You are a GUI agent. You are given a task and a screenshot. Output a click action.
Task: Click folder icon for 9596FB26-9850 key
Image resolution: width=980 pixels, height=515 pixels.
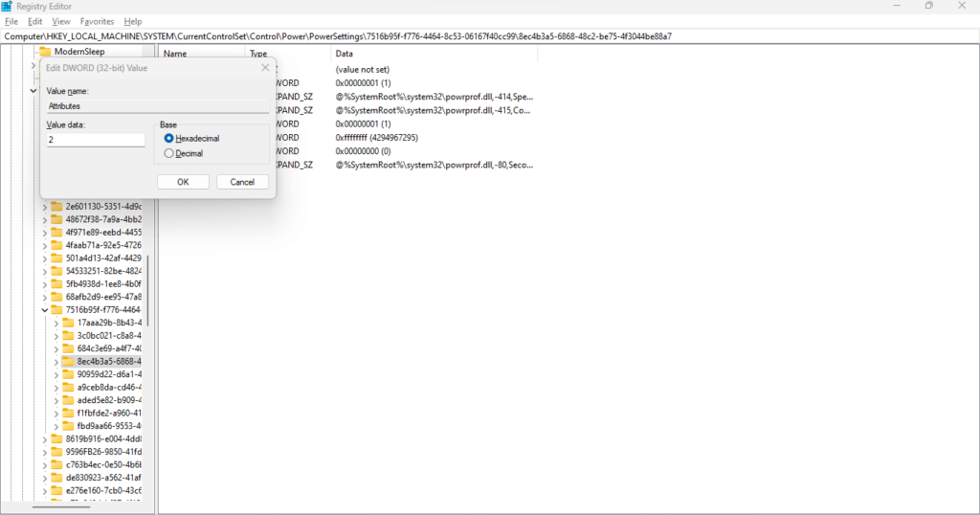coord(56,451)
